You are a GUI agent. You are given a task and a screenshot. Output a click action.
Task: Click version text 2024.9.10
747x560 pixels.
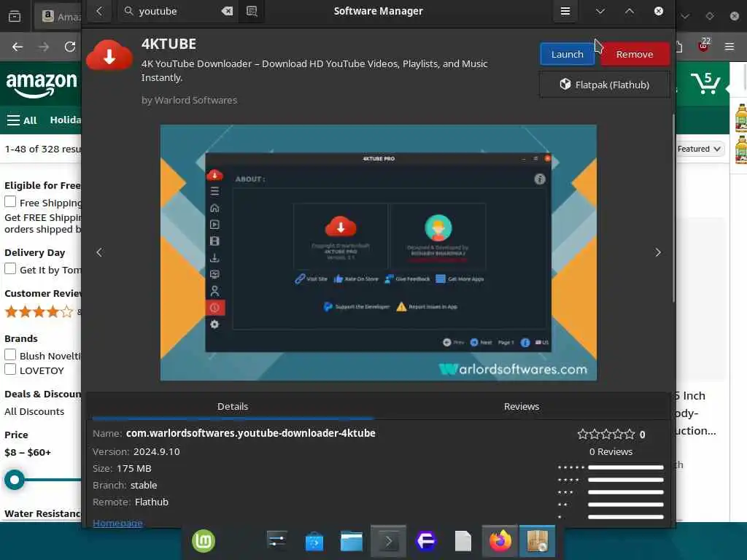tap(157, 451)
